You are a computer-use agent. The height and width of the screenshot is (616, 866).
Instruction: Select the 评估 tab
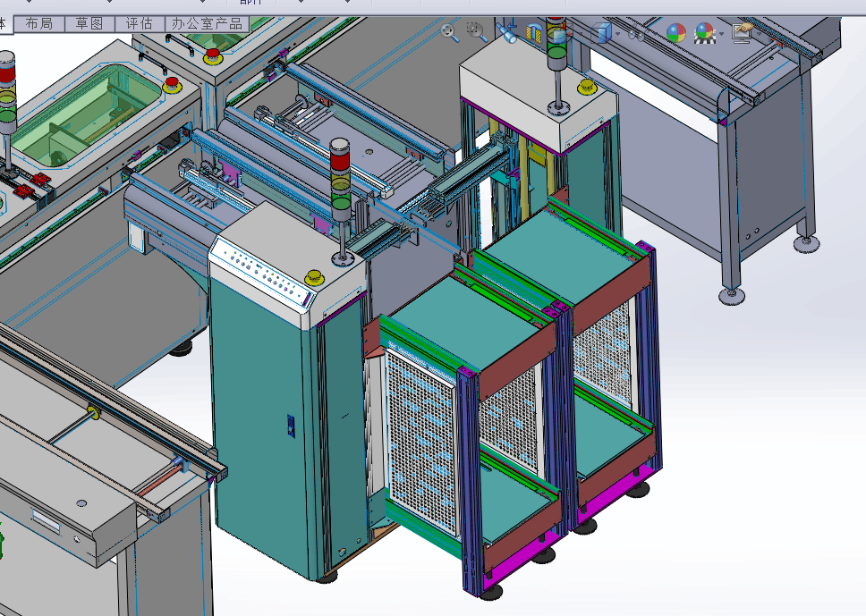[140, 24]
